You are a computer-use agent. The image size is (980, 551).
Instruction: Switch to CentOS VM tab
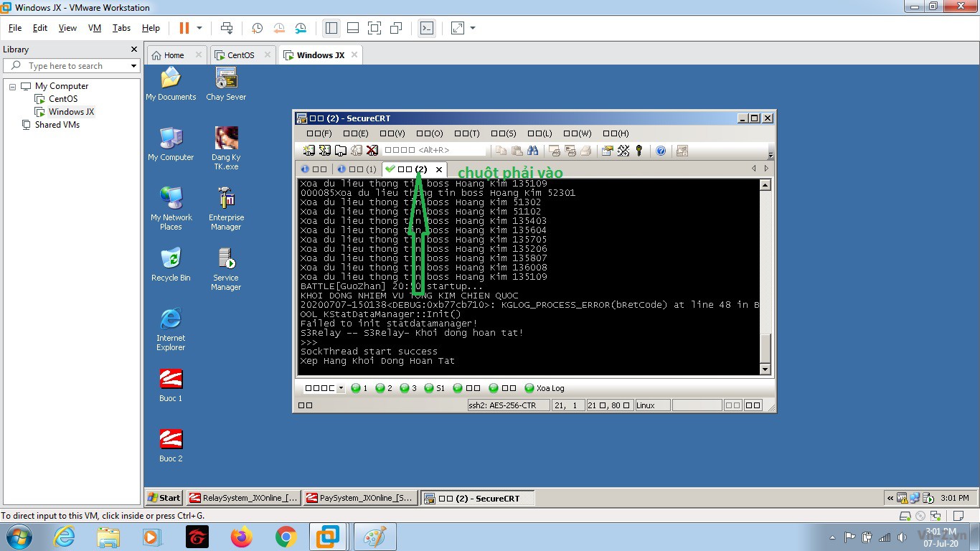click(x=241, y=55)
